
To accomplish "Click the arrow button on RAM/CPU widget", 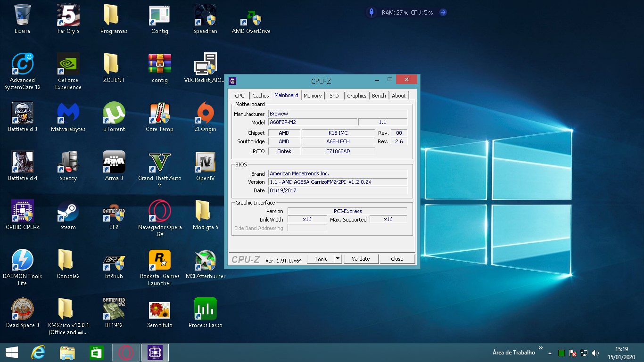I will tap(443, 13).
